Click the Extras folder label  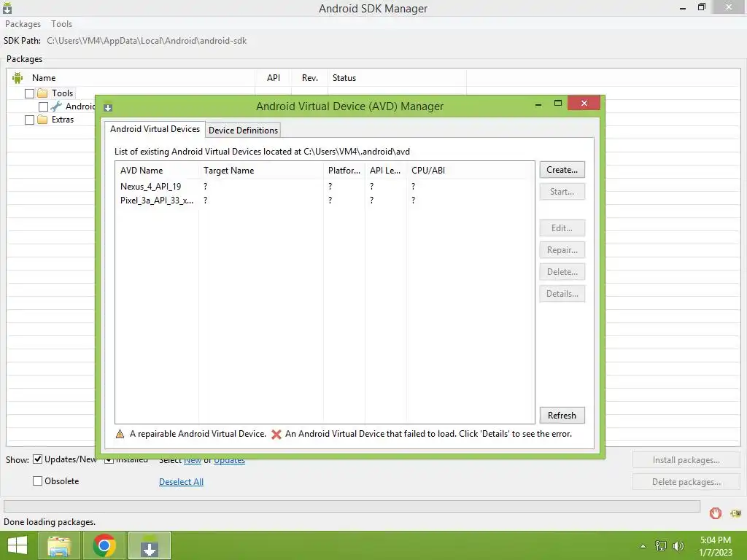point(63,120)
